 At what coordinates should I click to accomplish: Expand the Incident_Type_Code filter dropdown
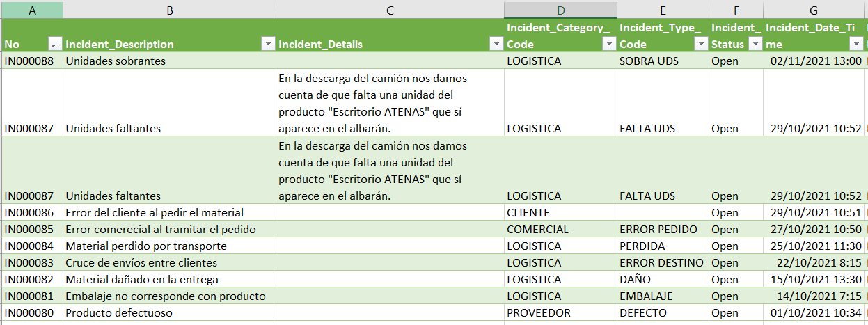[x=700, y=44]
